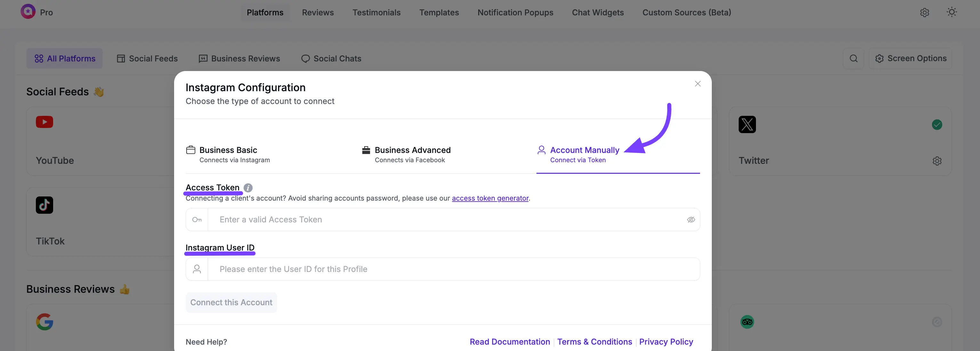This screenshot has width=980, height=351.
Task: Click the Access Token info icon
Action: (248, 187)
